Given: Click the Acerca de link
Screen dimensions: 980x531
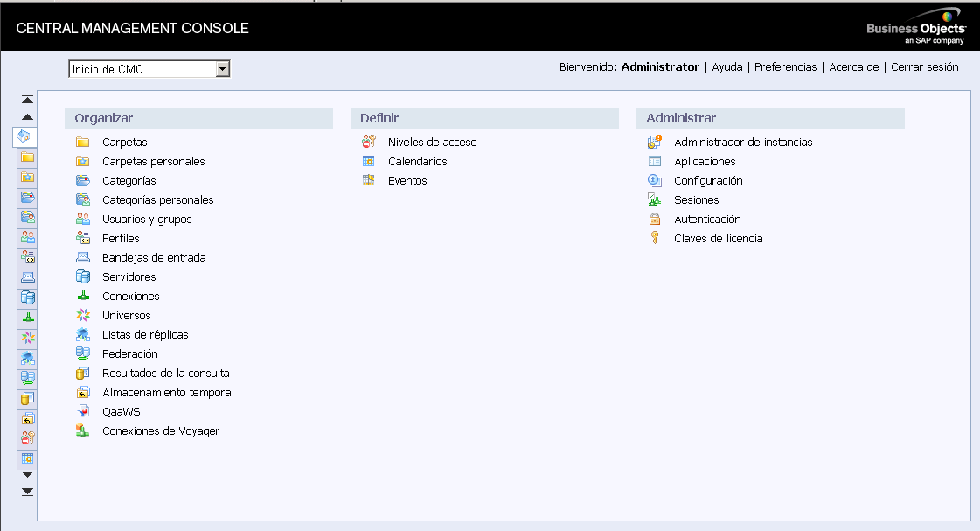Looking at the screenshot, I should (853, 67).
